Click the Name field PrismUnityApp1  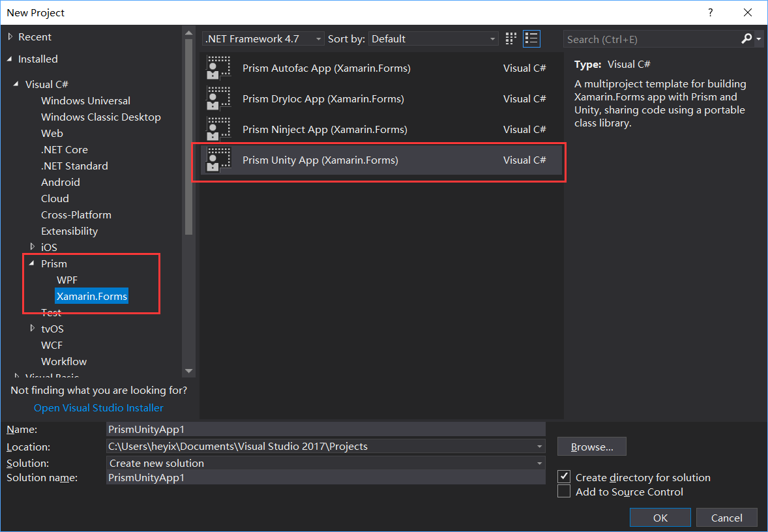pyautogui.click(x=326, y=429)
